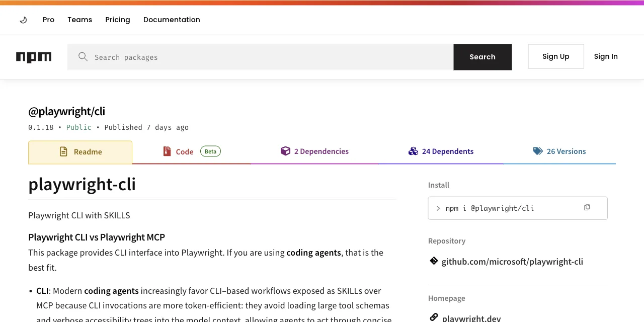Screen dimensions: 644x322
Task: Click the Public label
Action: click(79, 127)
